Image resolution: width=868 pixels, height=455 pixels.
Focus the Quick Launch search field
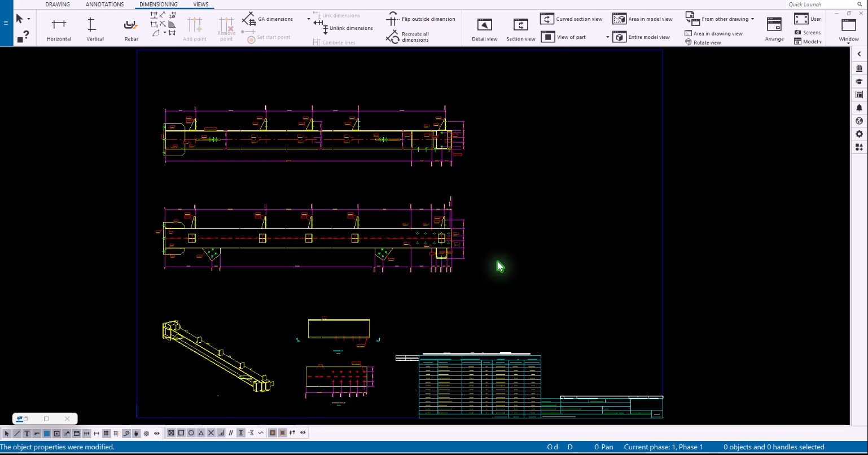819,5
